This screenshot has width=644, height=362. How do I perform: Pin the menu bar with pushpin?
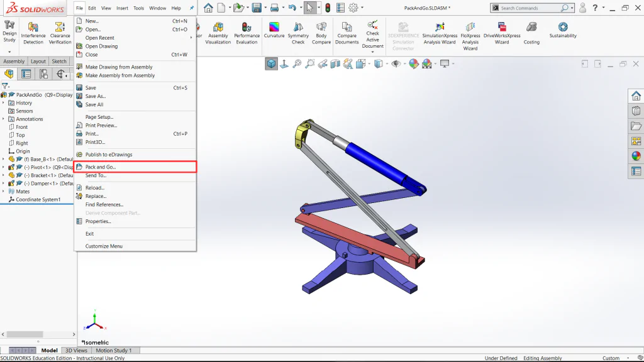[x=191, y=8]
